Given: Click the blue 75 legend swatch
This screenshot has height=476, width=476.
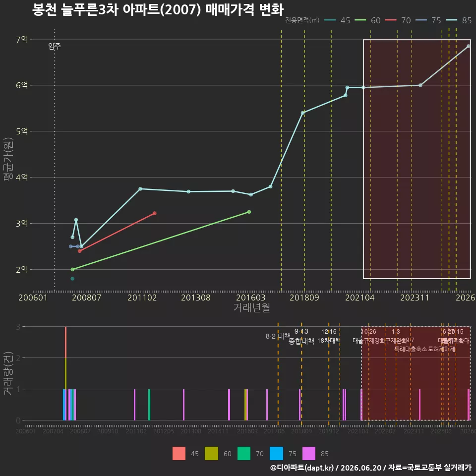Looking at the screenshot, I should (x=276, y=454).
